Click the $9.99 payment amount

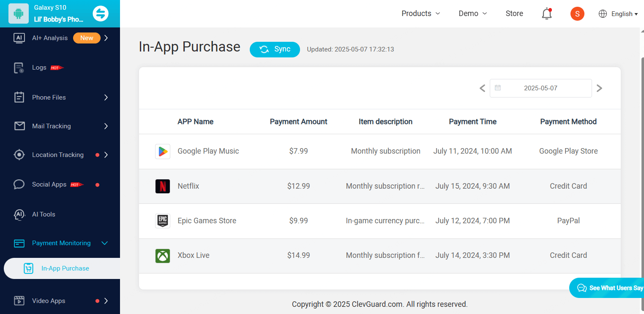tap(298, 221)
